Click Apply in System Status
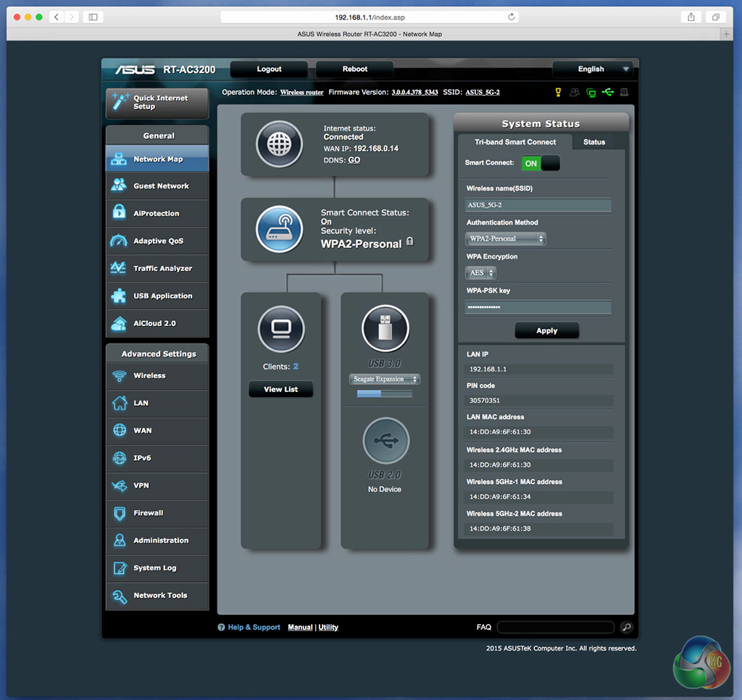Image resolution: width=742 pixels, height=700 pixels. click(x=546, y=331)
